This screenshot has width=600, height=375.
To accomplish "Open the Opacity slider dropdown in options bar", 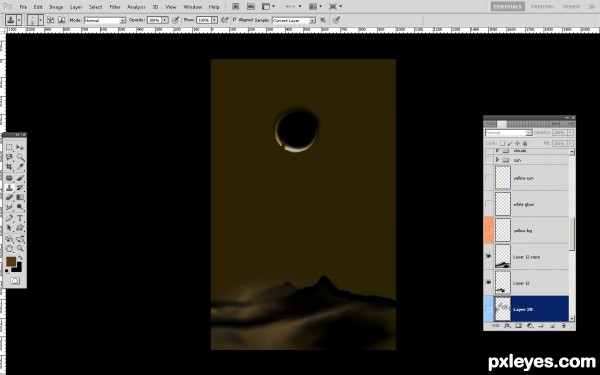I will pos(165,20).
